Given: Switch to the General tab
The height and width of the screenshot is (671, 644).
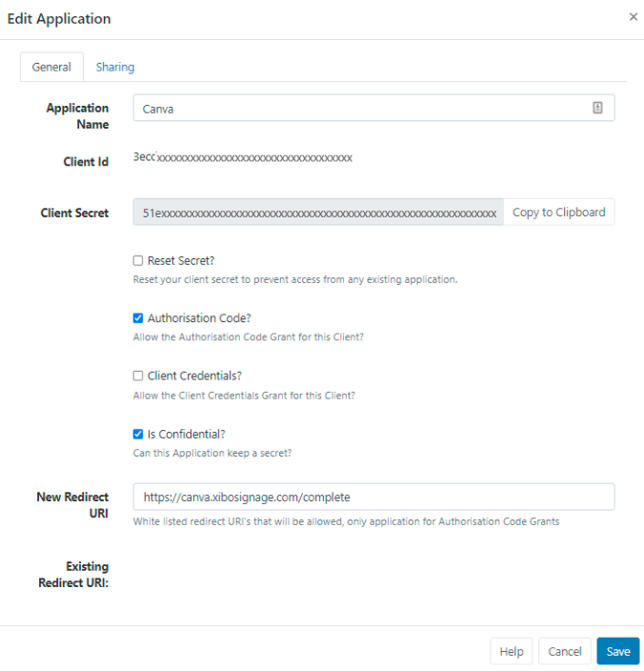Looking at the screenshot, I should (x=51, y=67).
